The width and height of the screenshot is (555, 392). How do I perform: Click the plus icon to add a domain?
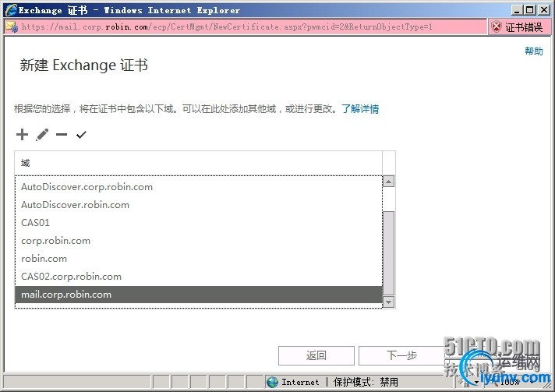point(22,135)
